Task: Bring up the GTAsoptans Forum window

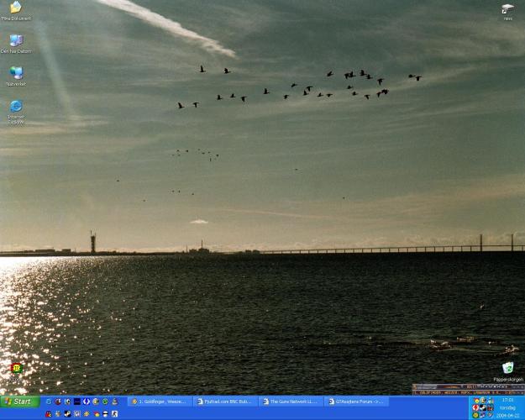Action: (355, 402)
